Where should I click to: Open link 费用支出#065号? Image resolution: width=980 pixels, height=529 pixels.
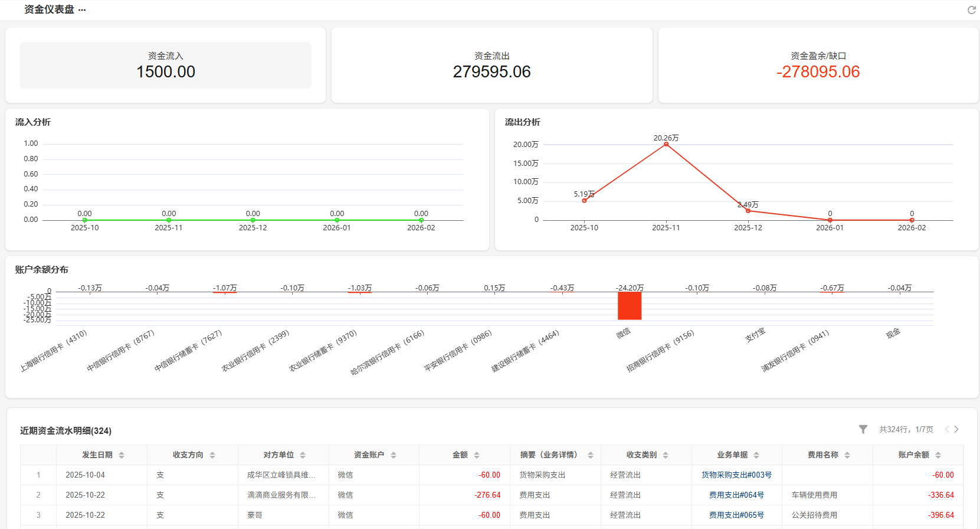pyautogui.click(x=736, y=515)
